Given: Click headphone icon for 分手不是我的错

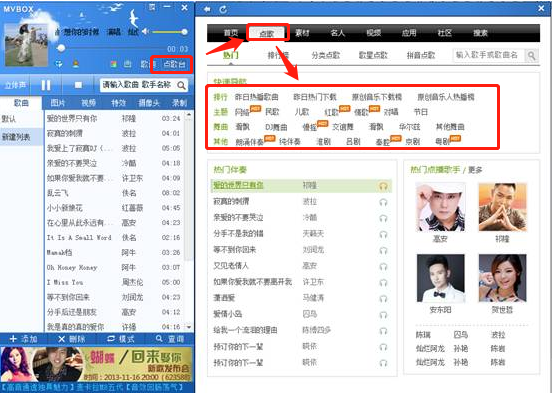Looking at the screenshot, I should (383, 235).
